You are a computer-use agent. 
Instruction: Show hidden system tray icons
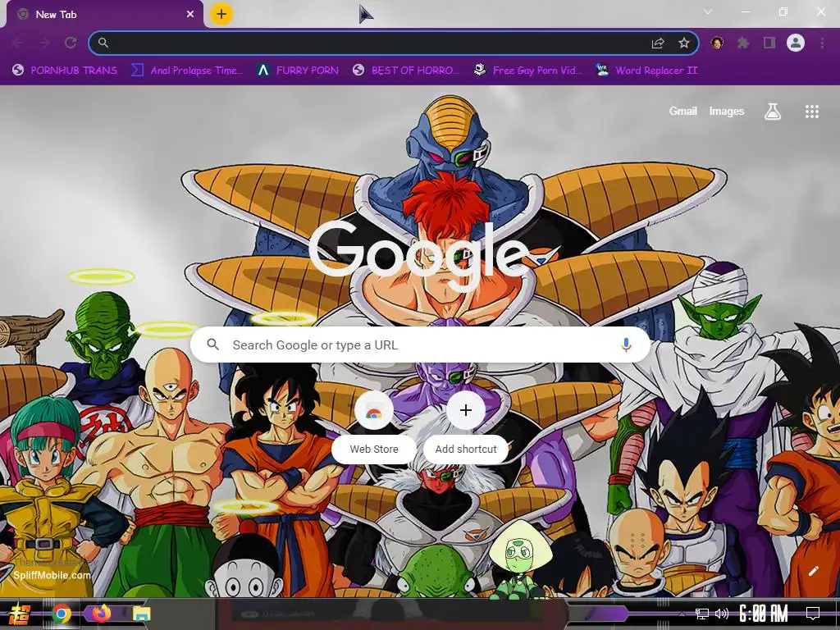(x=682, y=614)
